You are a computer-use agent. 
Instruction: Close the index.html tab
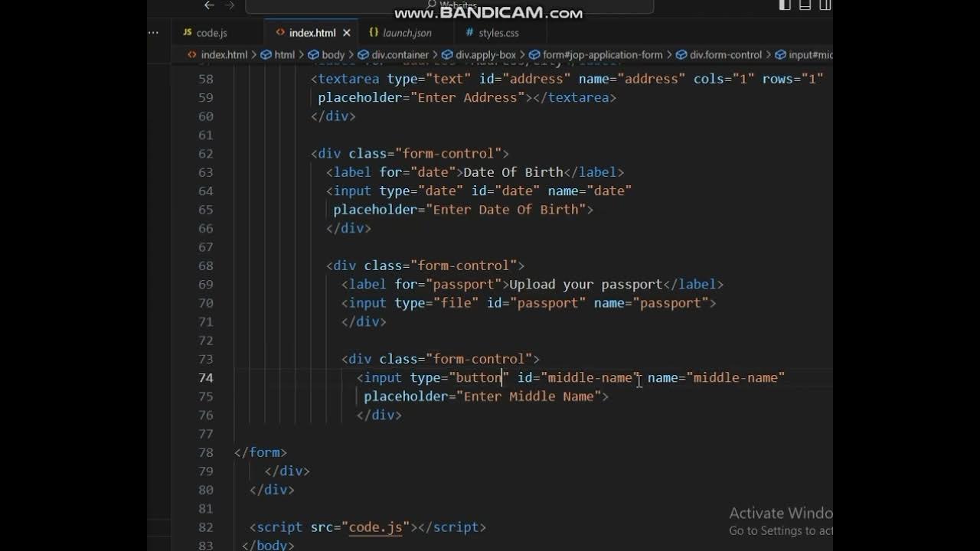click(x=347, y=33)
